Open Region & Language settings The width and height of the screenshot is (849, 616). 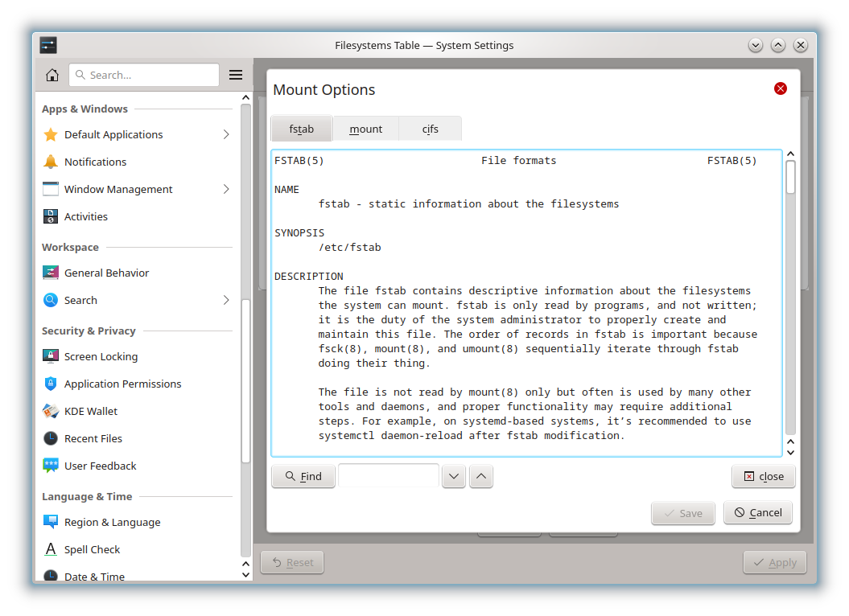(137, 522)
